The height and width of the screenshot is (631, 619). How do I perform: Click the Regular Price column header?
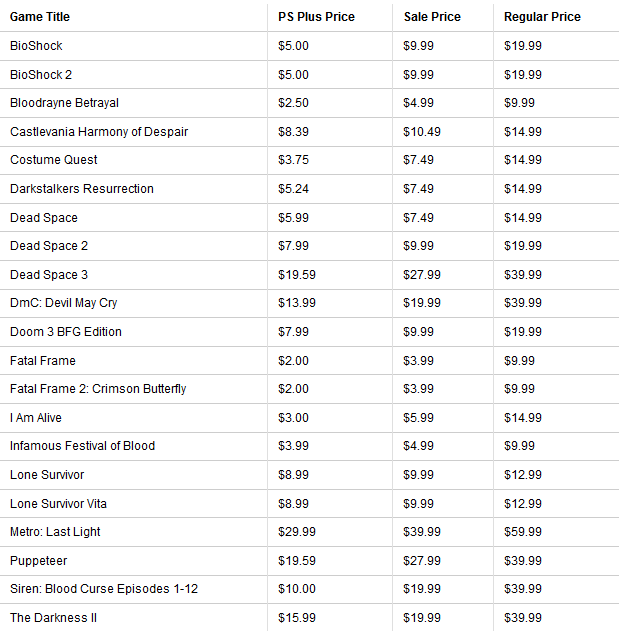(x=542, y=17)
